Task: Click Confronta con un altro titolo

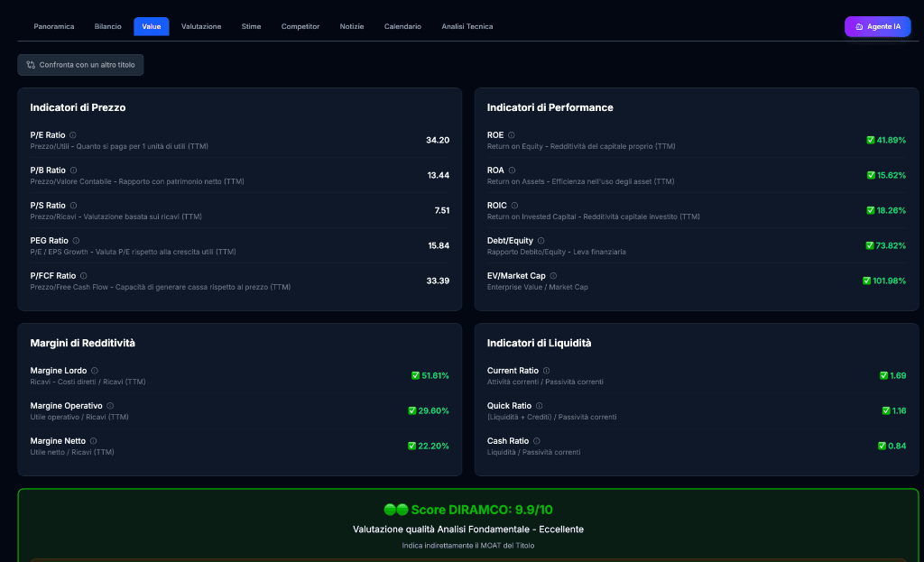Action: point(80,65)
